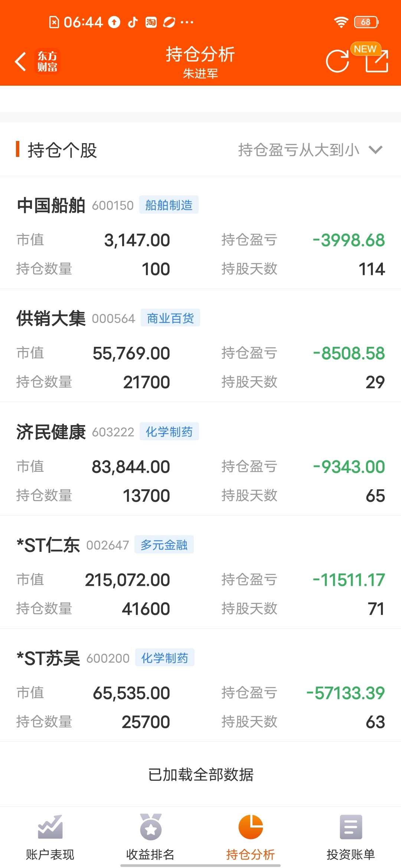Open the 东方财富 logo
Screen dimensions: 401x868
click(x=47, y=62)
